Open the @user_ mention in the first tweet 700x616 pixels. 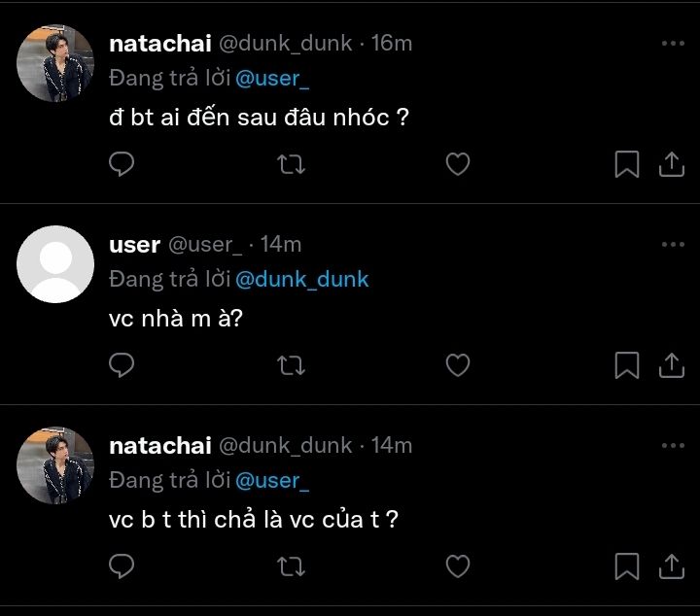272,79
